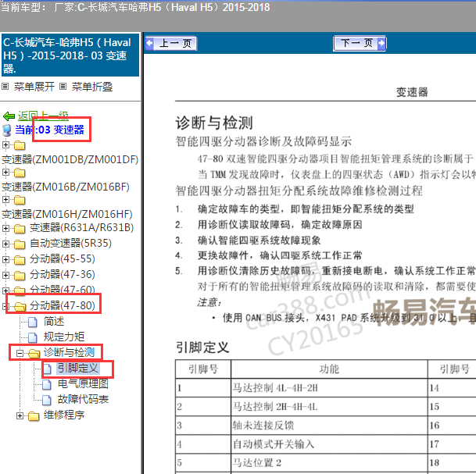The height and width of the screenshot is (474, 476).
Task: Click the green back arrow icon
Action: click(x=9, y=116)
